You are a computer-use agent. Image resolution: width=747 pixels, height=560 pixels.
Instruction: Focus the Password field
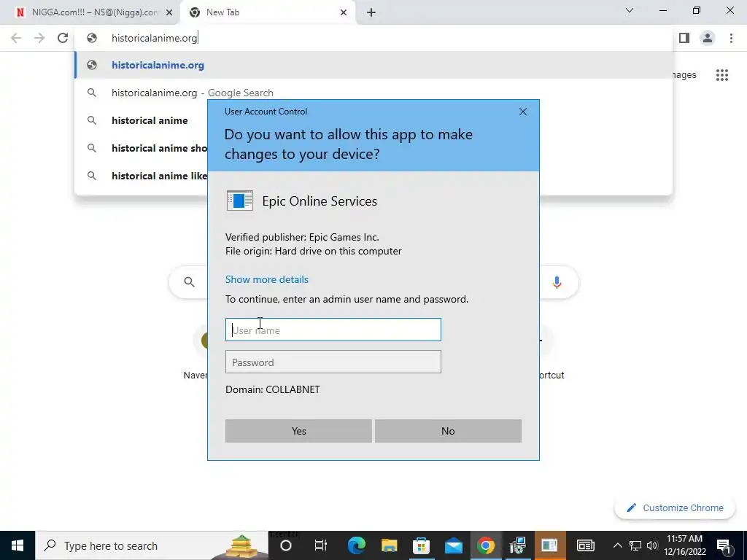click(333, 362)
